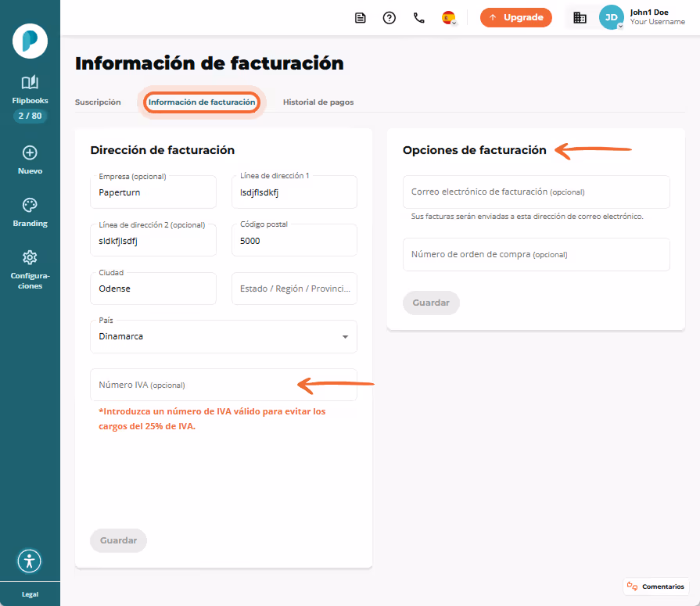Open the accessibility options icon

(30, 561)
